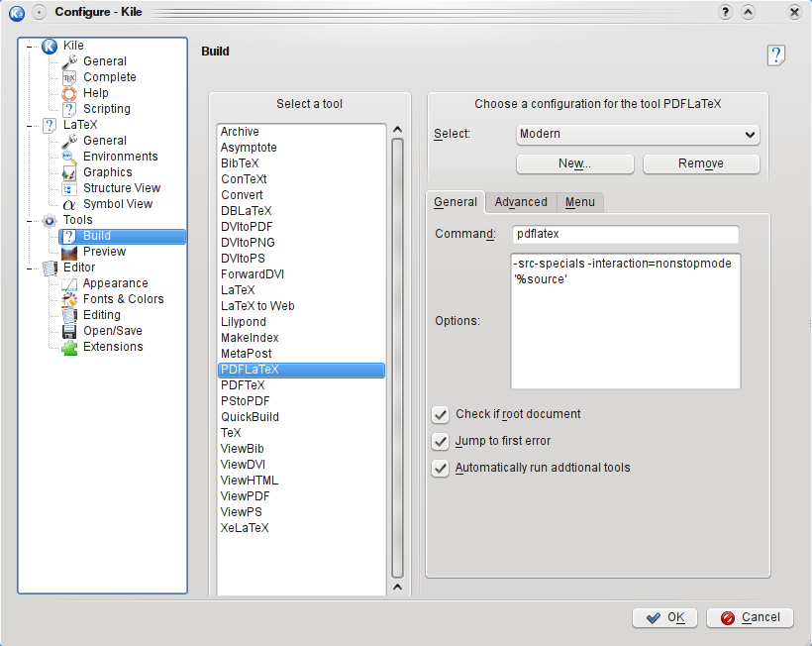Screen dimensions: 812x646
Task: Disable Check if root document
Action: (441, 414)
